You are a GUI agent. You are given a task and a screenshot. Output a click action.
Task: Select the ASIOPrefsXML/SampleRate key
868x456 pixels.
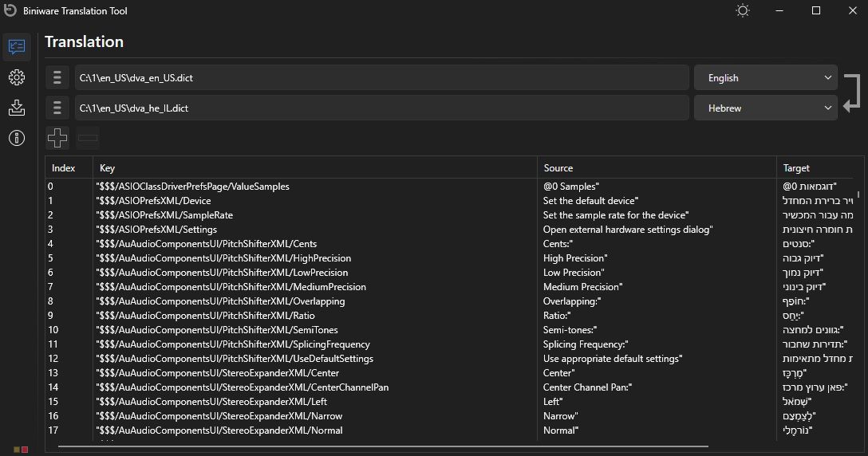click(x=164, y=215)
